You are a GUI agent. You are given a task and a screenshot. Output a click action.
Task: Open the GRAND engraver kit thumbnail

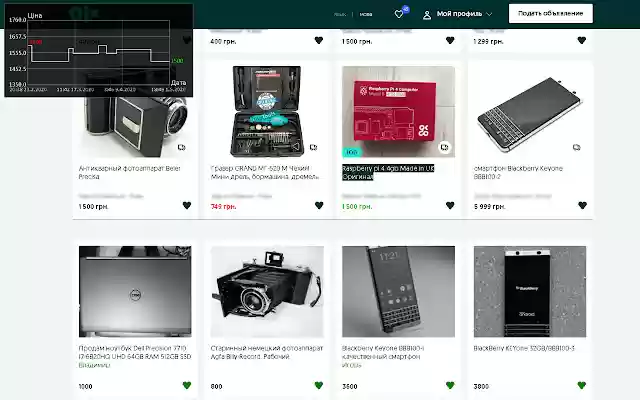267,111
